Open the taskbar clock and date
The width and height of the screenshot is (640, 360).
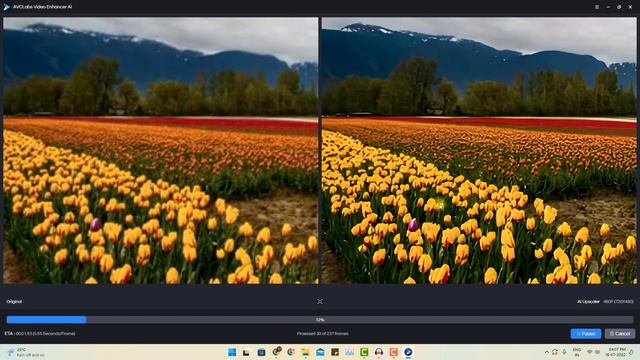[x=617, y=352]
